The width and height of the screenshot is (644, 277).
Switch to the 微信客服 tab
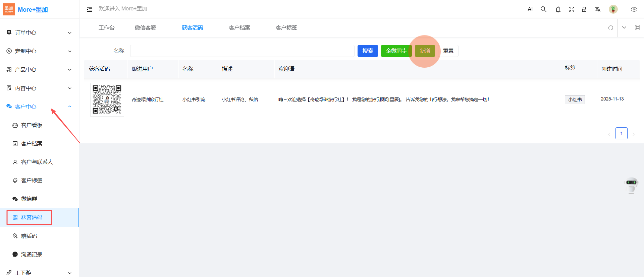click(x=145, y=28)
